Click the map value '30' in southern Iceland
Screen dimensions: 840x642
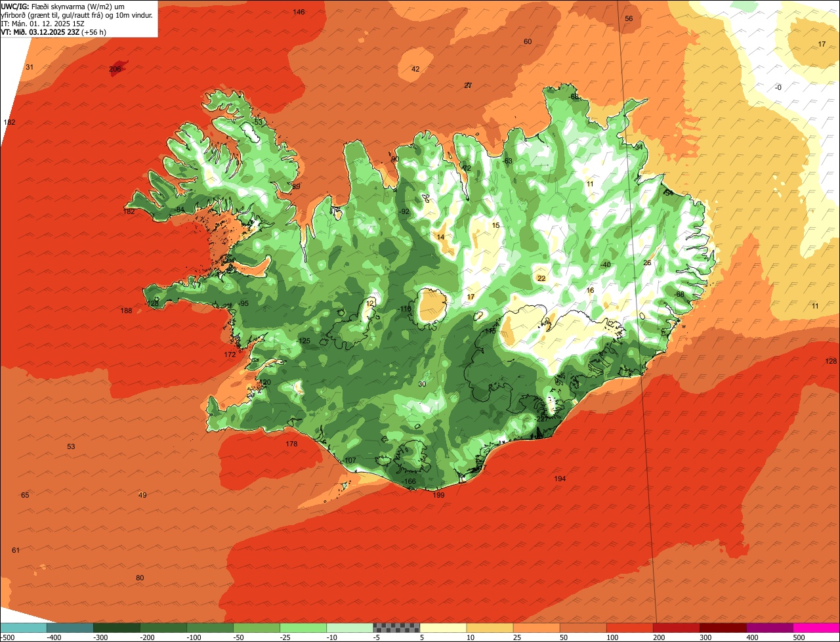pyautogui.click(x=422, y=384)
